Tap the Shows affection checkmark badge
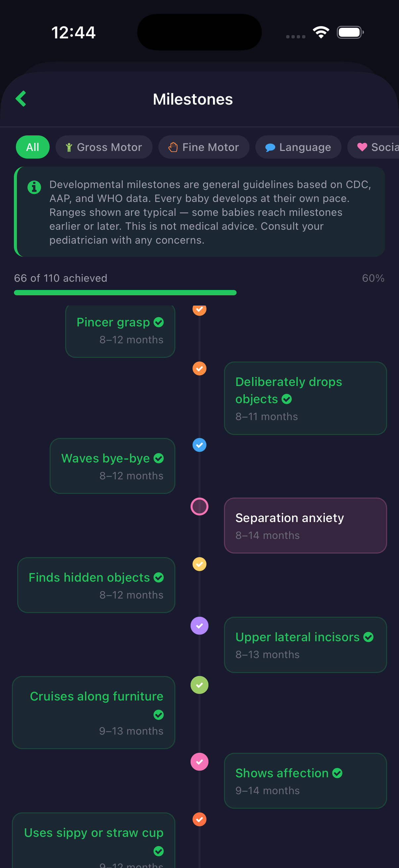 click(337, 773)
